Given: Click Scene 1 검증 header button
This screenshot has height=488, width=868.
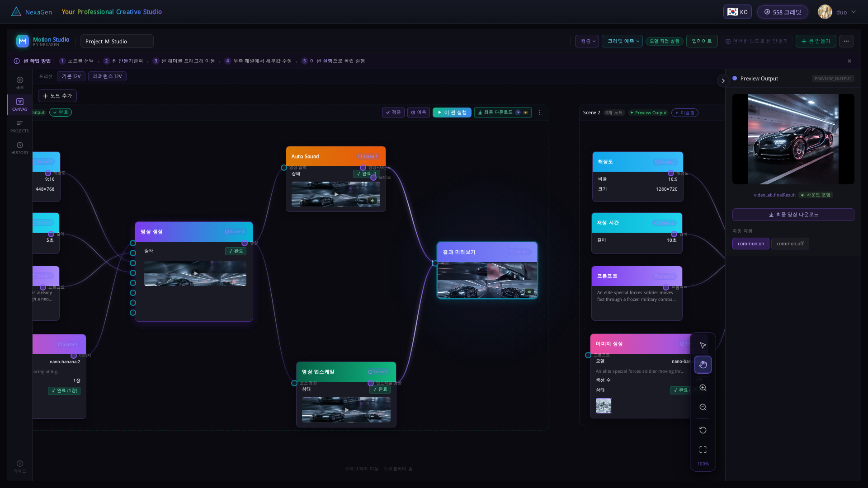Looking at the screenshot, I should [393, 113].
